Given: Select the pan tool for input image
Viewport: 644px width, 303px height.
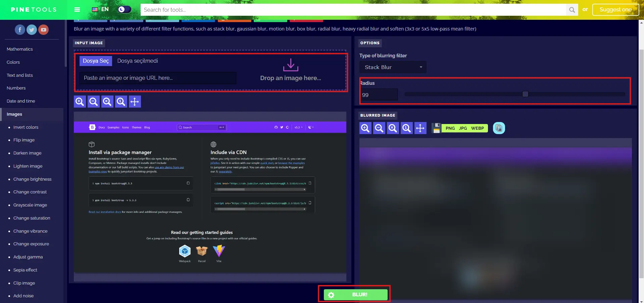Looking at the screenshot, I should [135, 102].
